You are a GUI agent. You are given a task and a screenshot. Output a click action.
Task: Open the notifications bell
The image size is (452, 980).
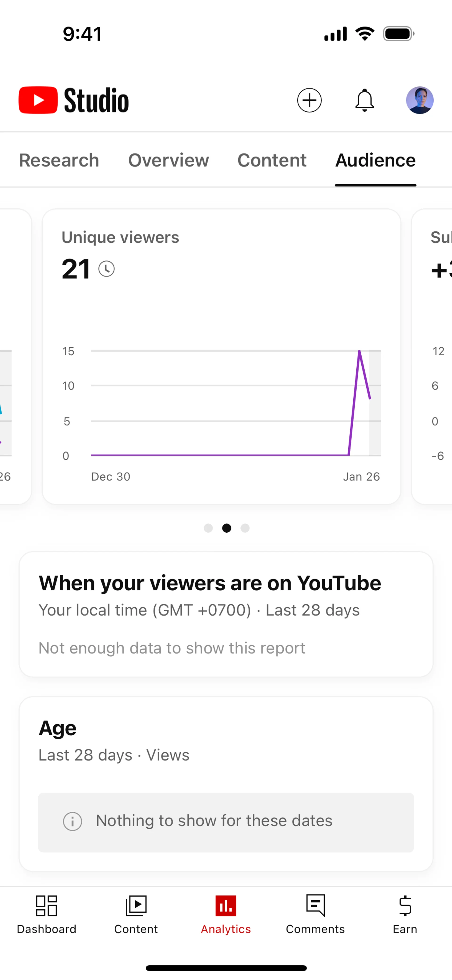364,101
